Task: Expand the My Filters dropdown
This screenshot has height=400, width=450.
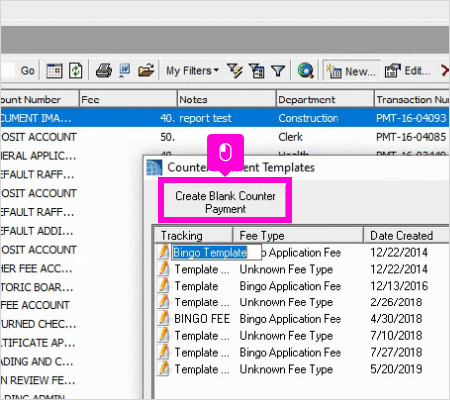Action: [x=192, y=71]
